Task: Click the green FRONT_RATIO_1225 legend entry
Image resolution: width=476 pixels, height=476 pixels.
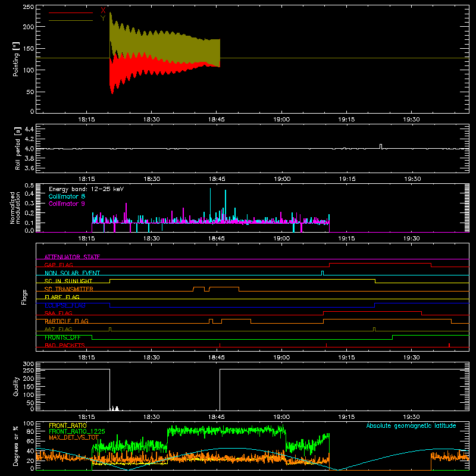Action: [x=77, y=431]
